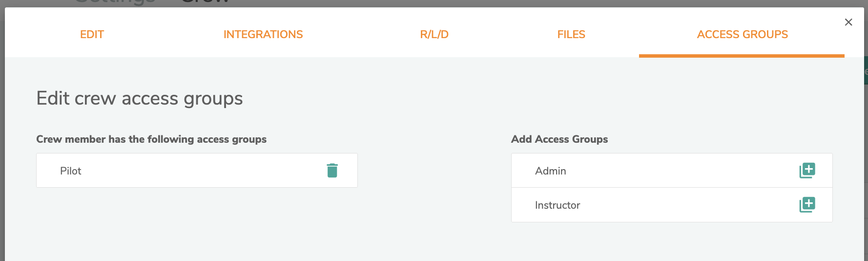Delete the Pilot access group
The image size is (868, 261).
(x=332, y=171)
